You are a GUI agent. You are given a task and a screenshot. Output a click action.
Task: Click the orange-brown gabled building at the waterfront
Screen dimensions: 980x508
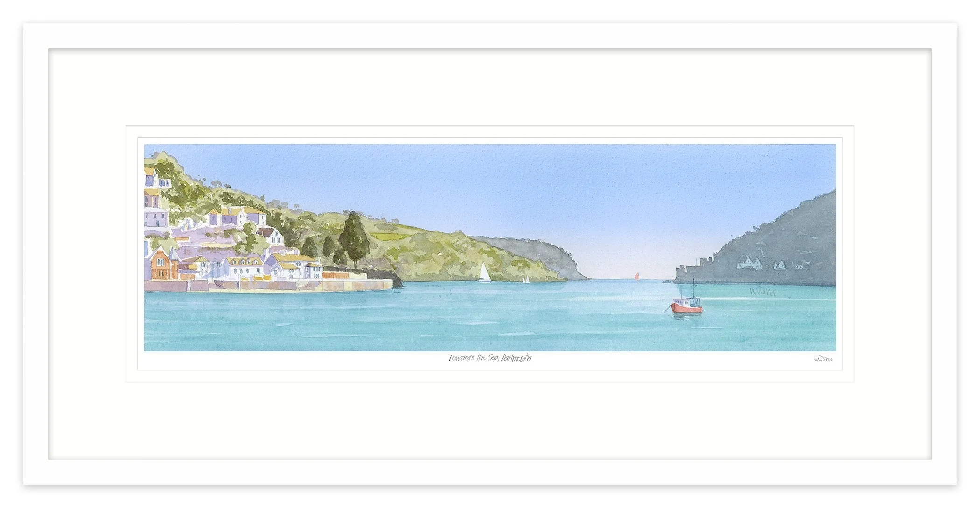161,265
